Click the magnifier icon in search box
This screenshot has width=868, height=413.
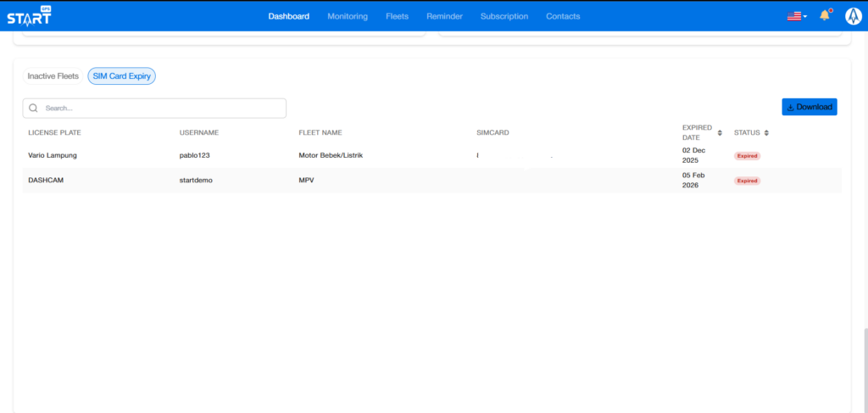click(x=34, y=109)
